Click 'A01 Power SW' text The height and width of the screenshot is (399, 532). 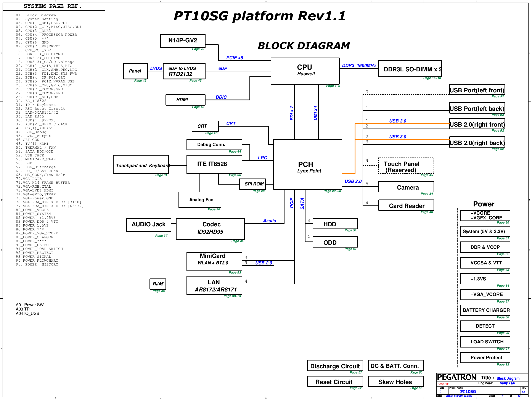point(30,305)
